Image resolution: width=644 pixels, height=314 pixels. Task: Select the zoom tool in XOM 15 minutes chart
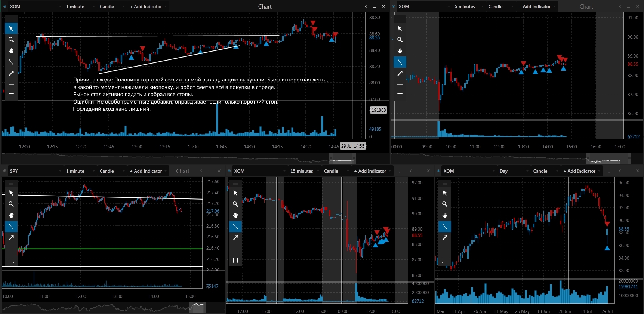coord(235,204)
